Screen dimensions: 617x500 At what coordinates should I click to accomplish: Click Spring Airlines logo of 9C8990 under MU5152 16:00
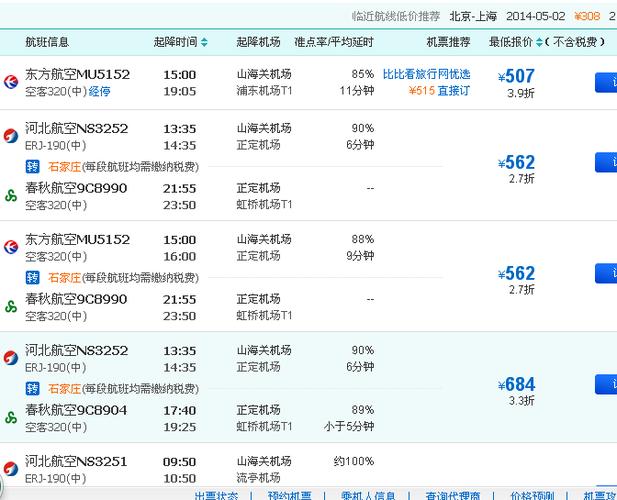[11, 306]
